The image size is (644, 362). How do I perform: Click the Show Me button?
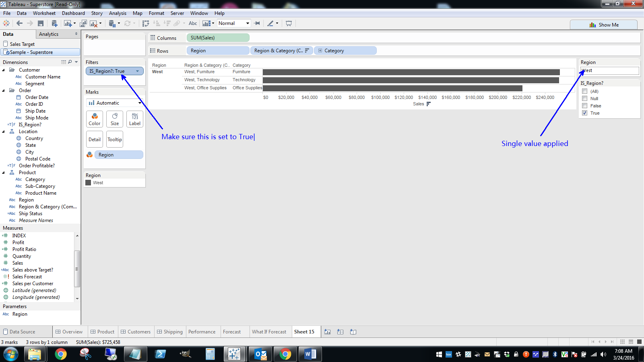click(x=604, y=25)
